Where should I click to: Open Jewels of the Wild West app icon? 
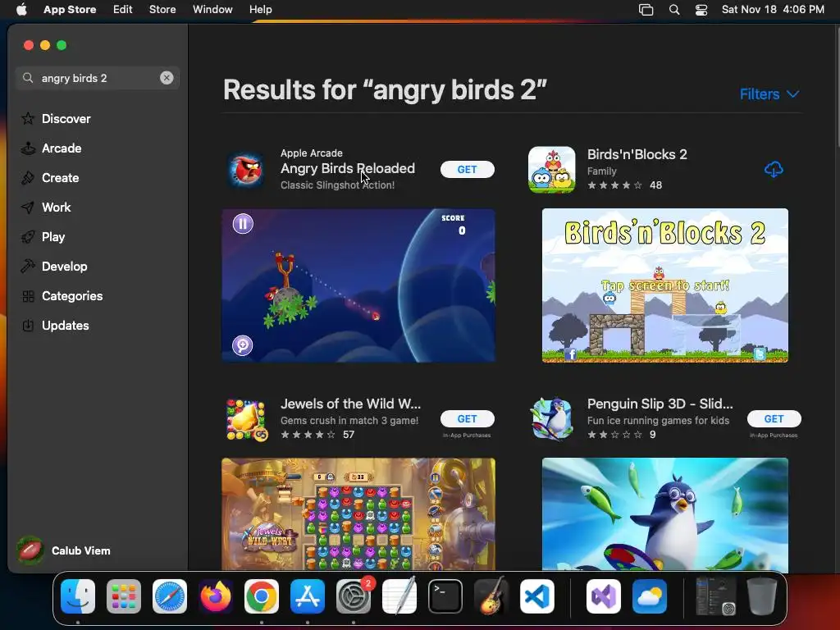(245, 419)
